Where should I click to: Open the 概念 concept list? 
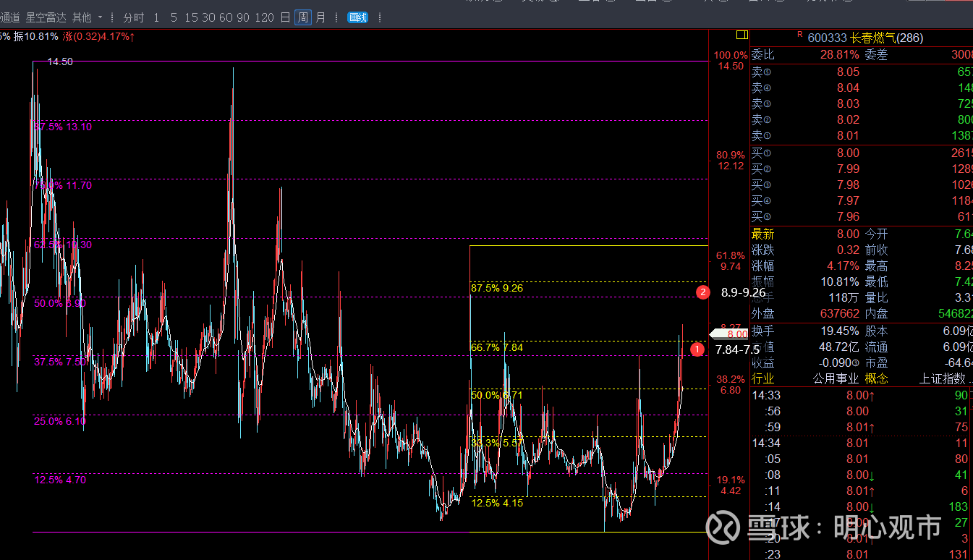pos(876,378)
